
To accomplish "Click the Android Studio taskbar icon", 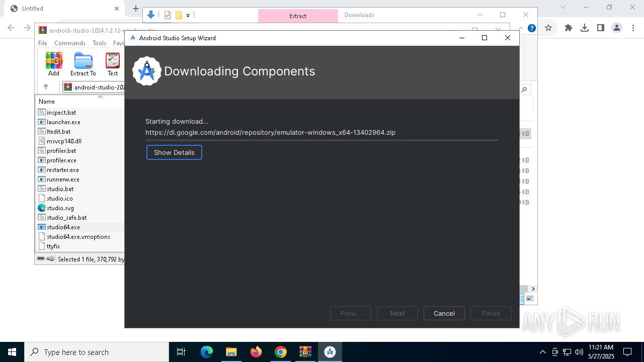I will [x=330, y=352].
